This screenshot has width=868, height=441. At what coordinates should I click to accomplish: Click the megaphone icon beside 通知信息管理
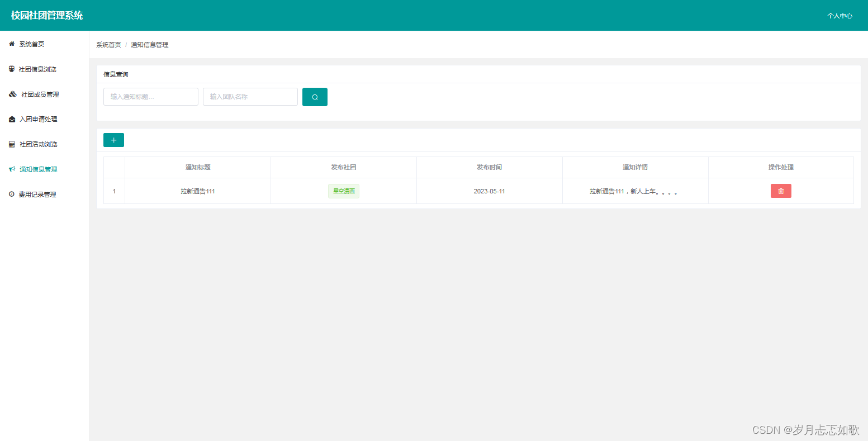coord(12,169)
